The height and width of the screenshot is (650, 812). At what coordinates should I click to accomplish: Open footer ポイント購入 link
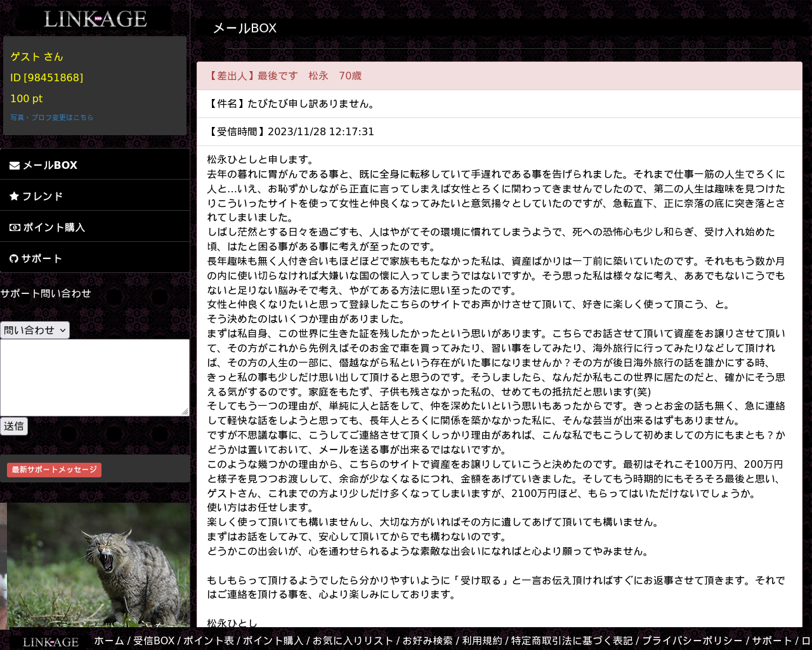273,640
